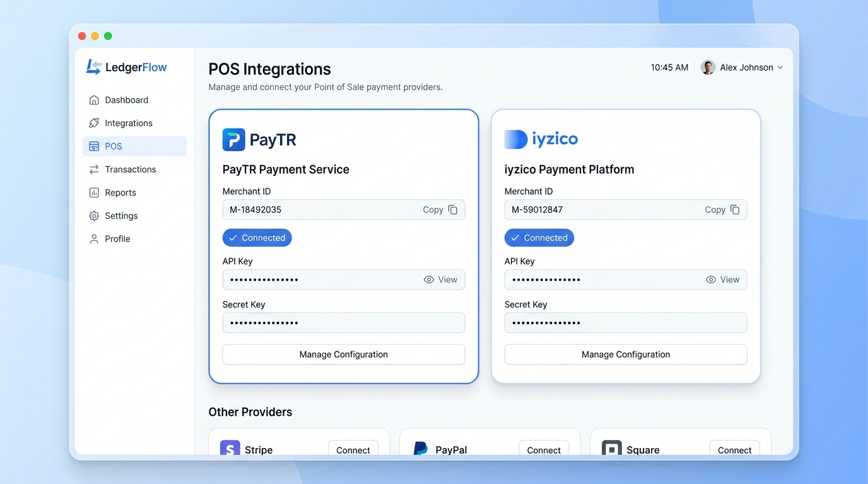
Task: Click the Transactions arrows icon
Action: (94, 170)
